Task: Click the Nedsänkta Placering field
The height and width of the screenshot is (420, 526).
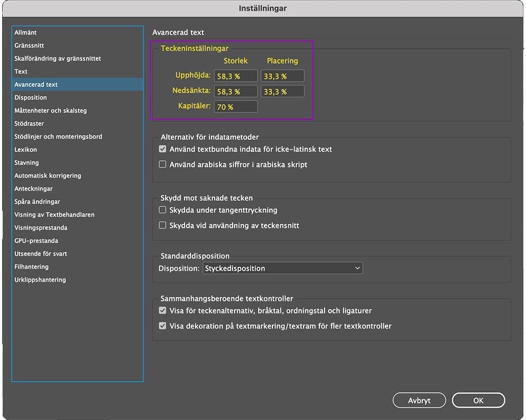Action: (x=282, y=91)
